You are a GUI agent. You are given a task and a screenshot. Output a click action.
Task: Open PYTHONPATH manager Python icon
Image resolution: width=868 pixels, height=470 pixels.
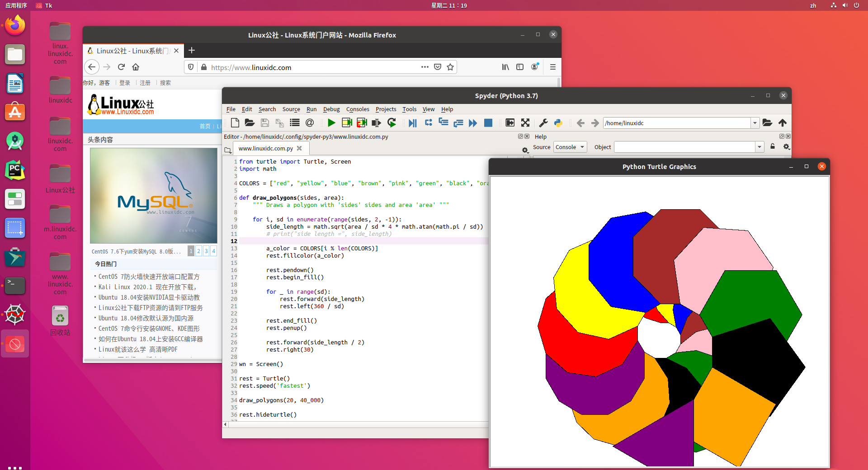(558, 123)
